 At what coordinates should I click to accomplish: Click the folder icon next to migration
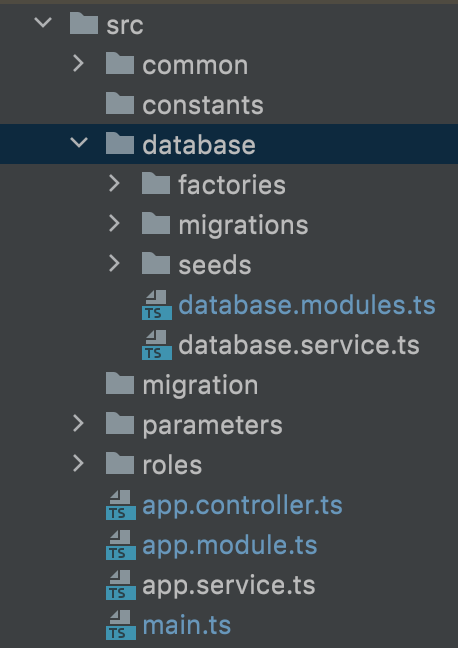coord(120,384)
